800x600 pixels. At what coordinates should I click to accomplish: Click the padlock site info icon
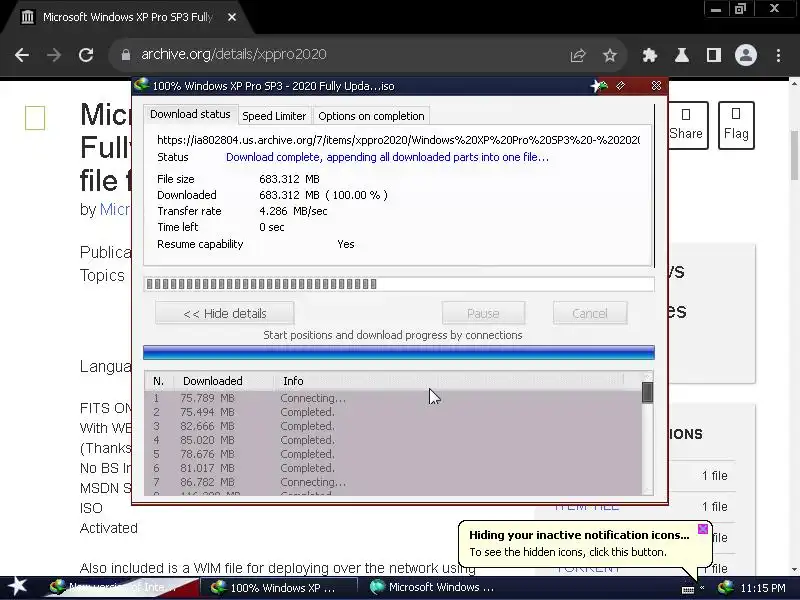[126, 55]
